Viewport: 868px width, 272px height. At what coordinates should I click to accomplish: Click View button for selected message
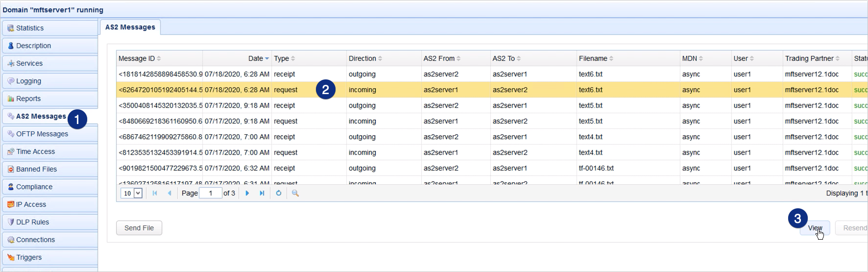pos(815,228)
